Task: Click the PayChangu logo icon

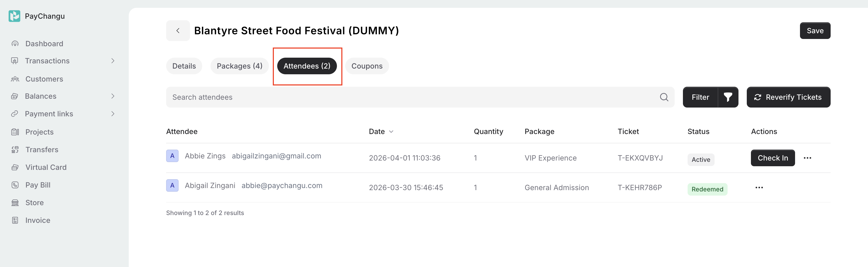Action: click(14, 16)
